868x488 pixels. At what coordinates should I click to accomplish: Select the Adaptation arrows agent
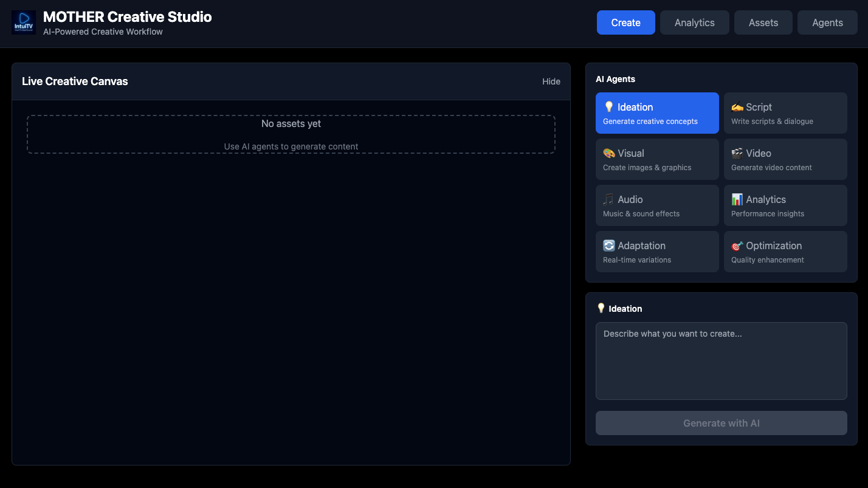click(657, 252)
